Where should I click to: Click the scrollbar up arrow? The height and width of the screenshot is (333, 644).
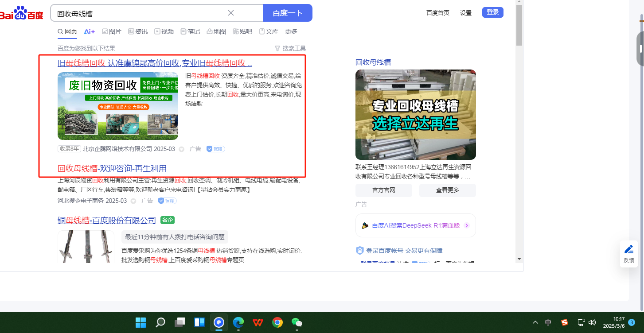click(519, 2)
